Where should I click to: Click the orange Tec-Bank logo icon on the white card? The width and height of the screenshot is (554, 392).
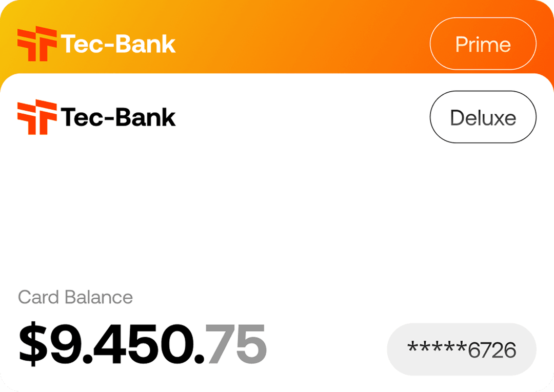coord(36,117)
